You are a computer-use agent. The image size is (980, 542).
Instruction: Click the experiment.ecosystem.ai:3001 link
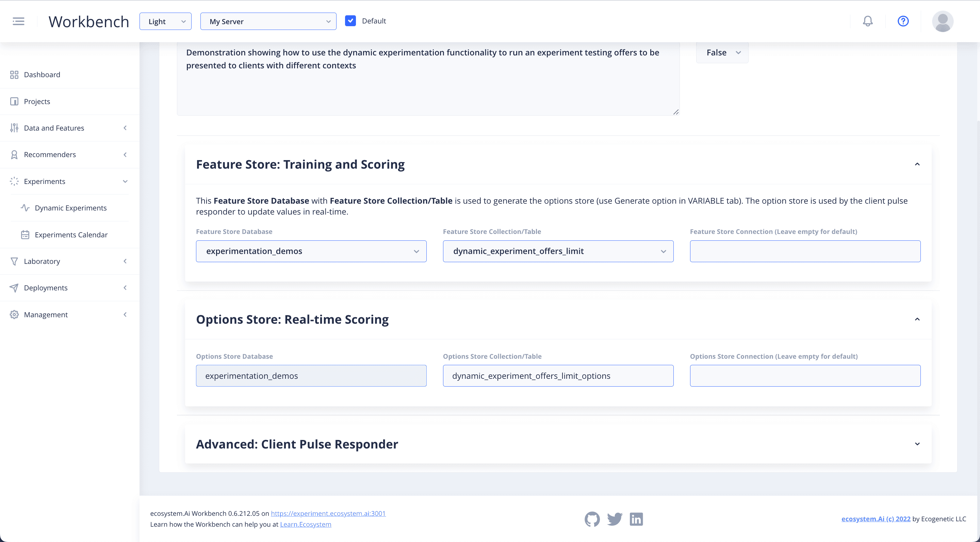point(328,513)
